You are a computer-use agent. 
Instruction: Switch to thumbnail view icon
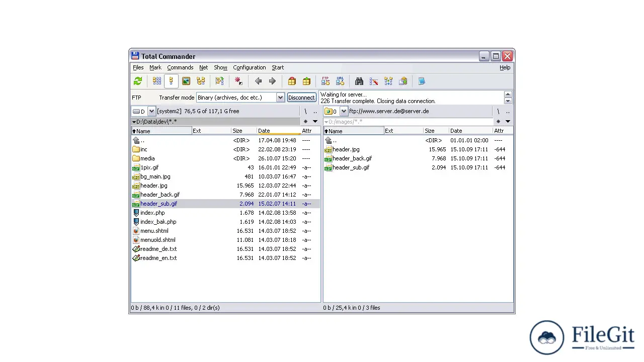coord(186,81)
